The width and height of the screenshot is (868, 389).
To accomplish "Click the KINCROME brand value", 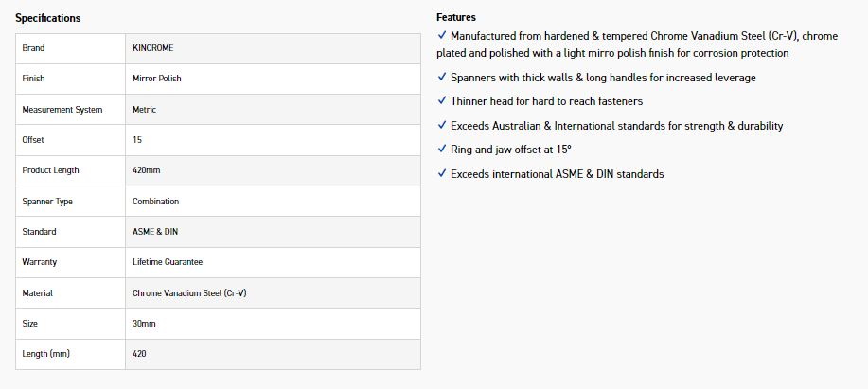I will click(152, 48).
